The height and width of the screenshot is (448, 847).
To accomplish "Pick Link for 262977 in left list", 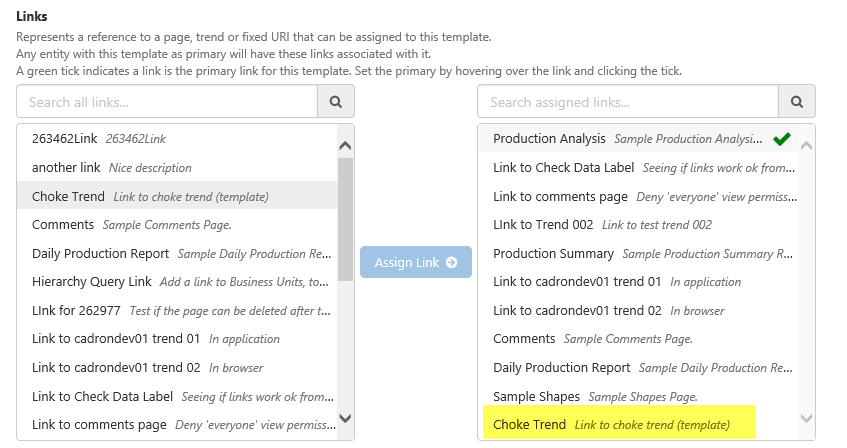I will coord(77,310).
